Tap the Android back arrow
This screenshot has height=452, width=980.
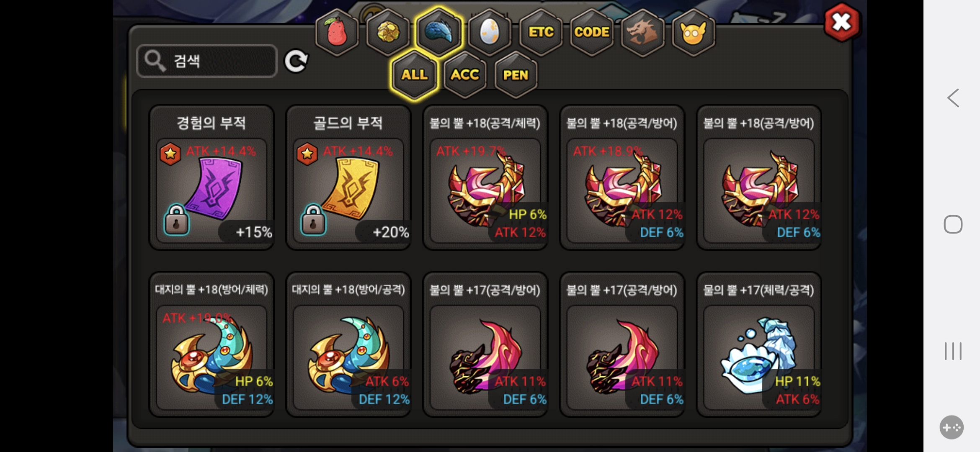(953, 98)
